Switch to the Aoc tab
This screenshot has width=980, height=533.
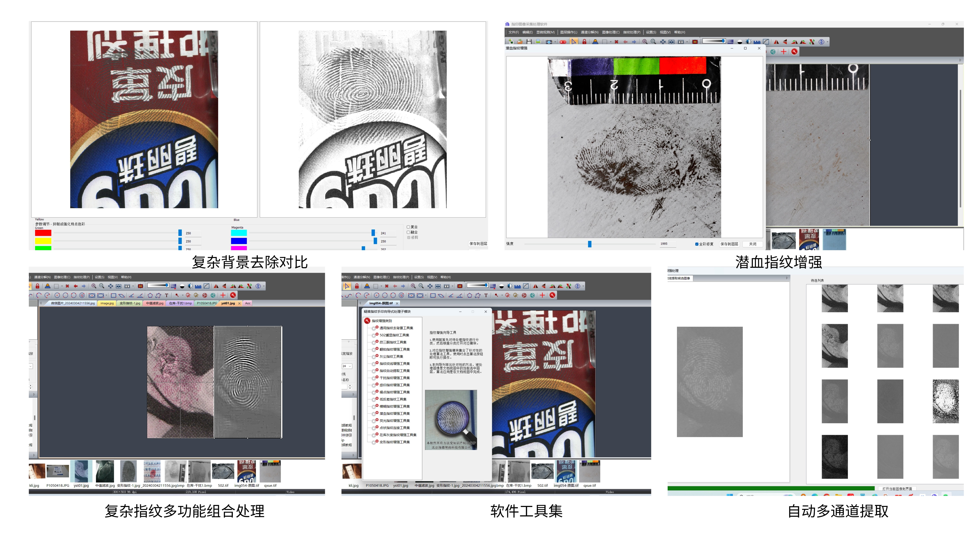point(248,303)
